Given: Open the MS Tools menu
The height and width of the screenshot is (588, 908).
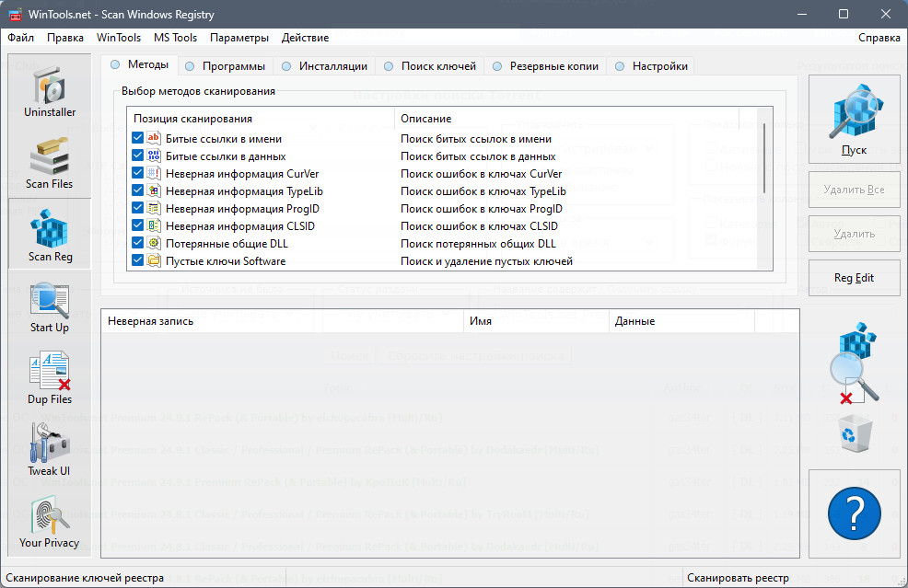Looking at the screenshot, I should 176,38.
